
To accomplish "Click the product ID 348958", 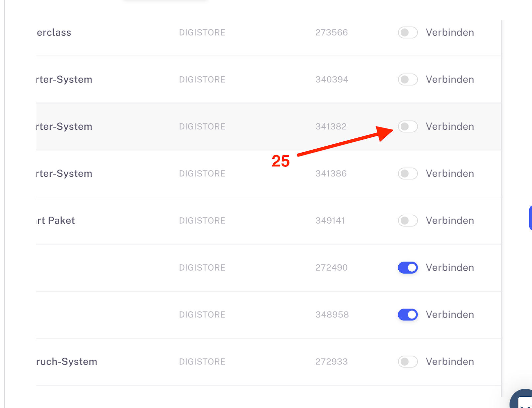I will (x=332, y=314).
